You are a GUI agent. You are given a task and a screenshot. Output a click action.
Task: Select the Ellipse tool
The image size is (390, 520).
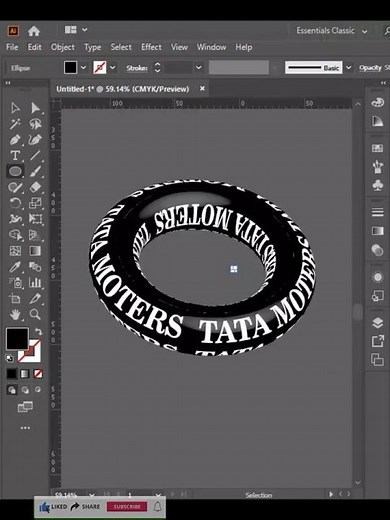point(15,171)
